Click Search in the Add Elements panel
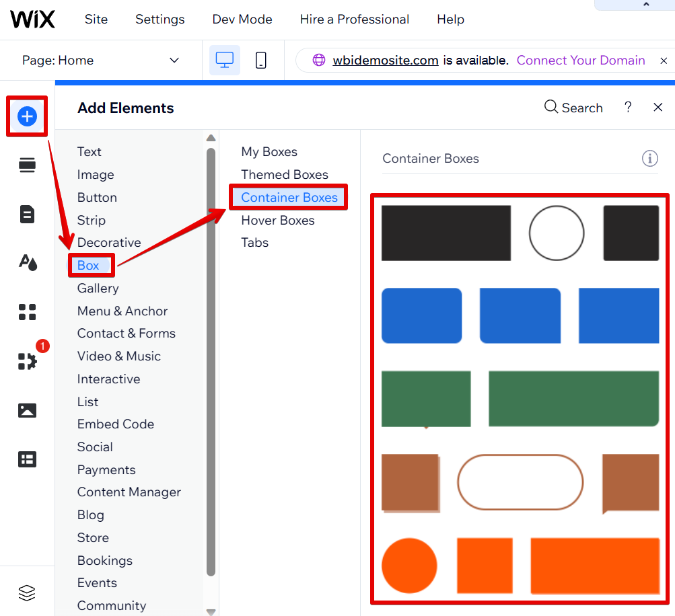This screenshot has width=675, height=616. coord(573,108)
